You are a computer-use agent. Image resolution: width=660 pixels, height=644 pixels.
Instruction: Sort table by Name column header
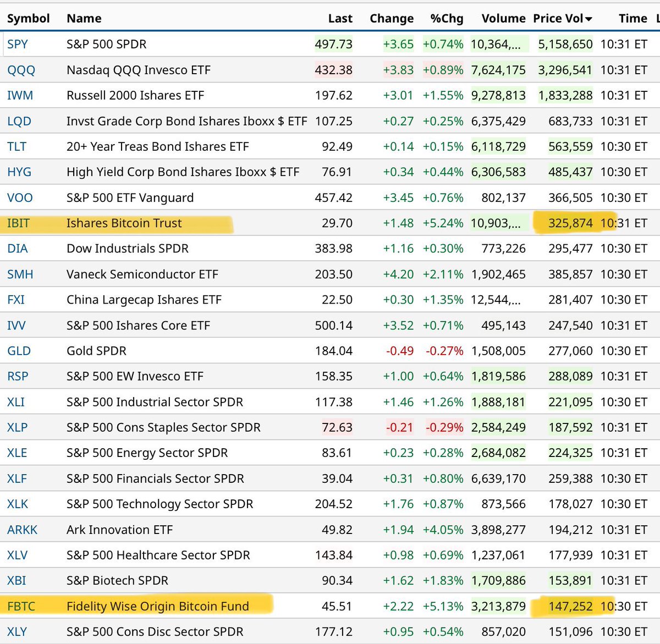click(x=84, y=19)
